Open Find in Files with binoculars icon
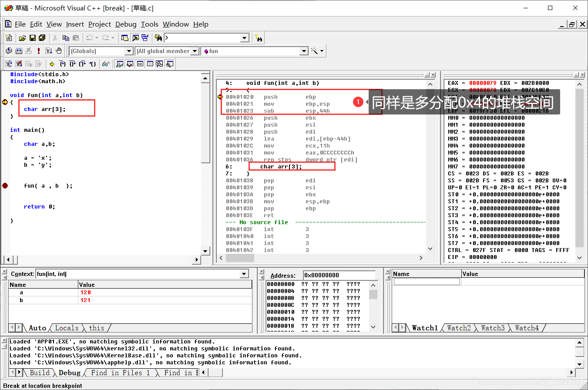588x390 pixels. [158, 38]
